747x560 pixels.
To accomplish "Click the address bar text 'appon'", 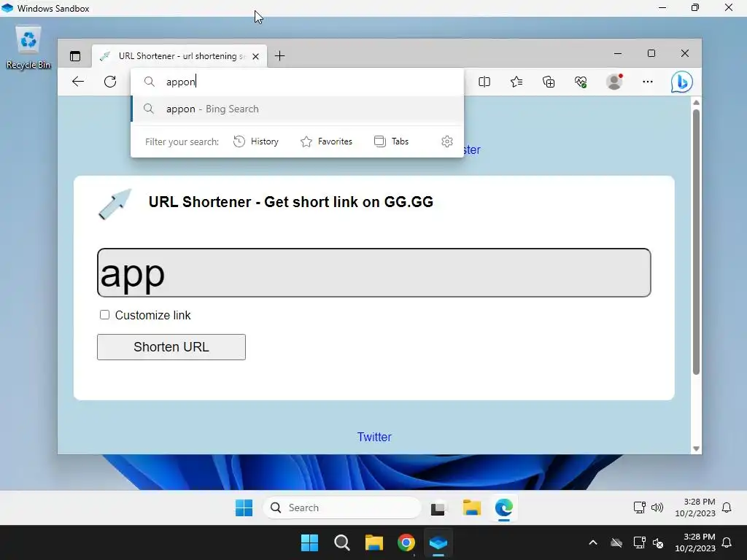I will tap(181, 82).
